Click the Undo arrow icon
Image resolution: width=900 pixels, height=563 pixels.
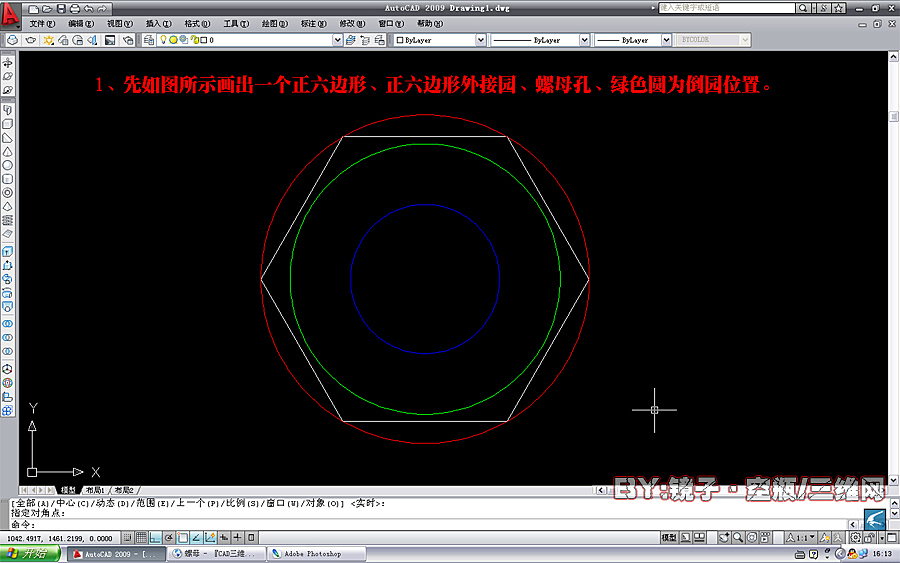(88, 9)
